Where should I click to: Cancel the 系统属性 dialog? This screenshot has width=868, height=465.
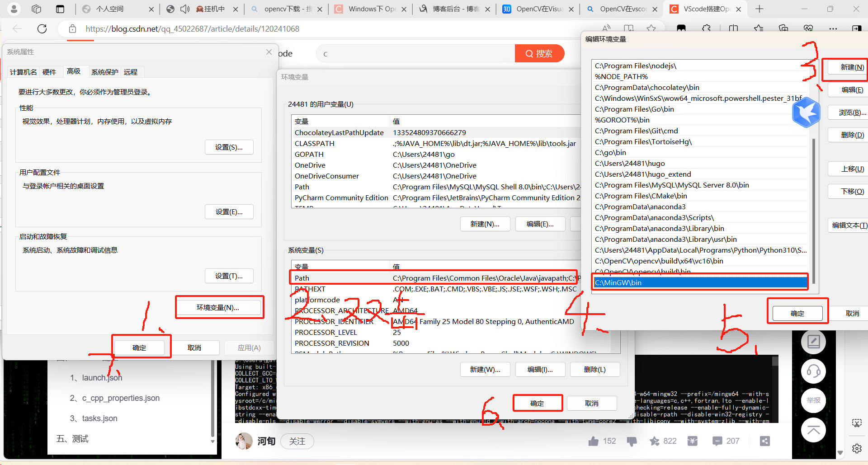[x=194, y=348]
